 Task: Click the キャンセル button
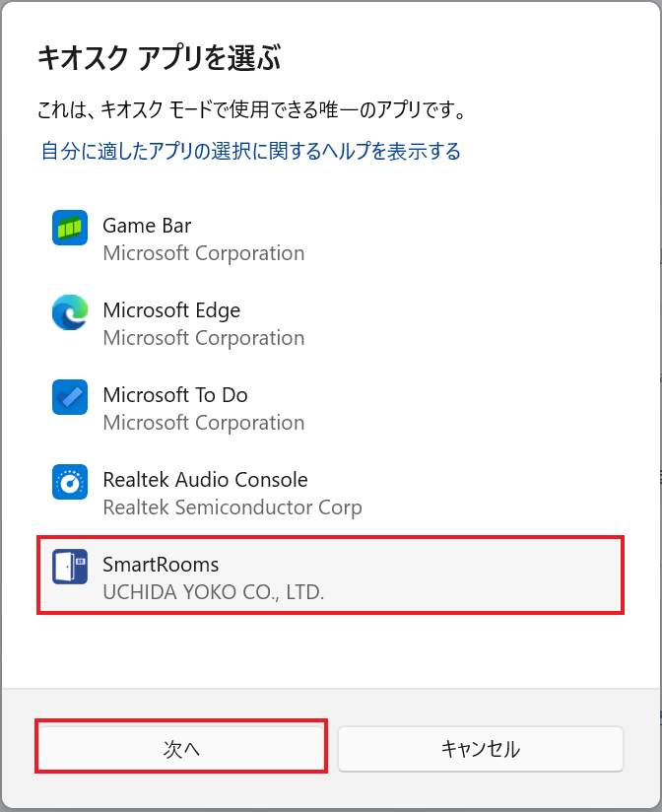point(481,749)
